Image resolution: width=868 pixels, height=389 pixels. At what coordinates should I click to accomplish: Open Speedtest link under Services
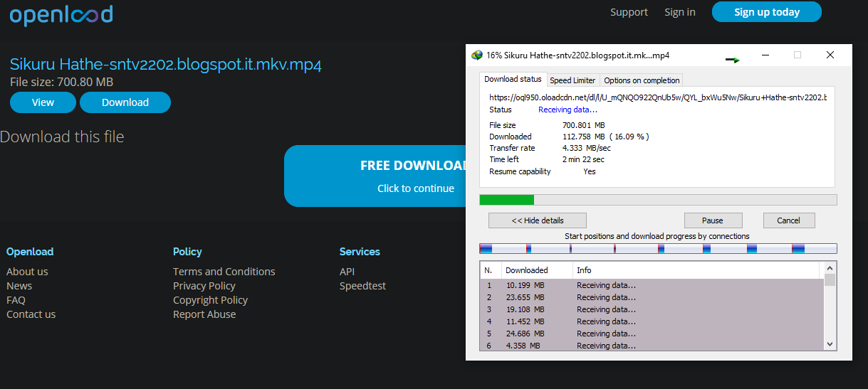point(362,286)
